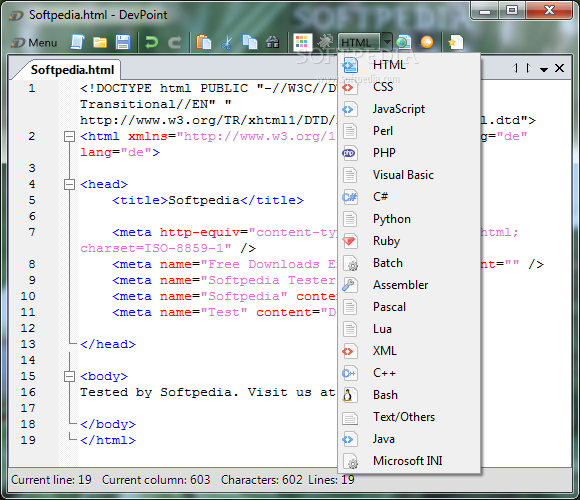Save file using floppy disk icon

122,42
